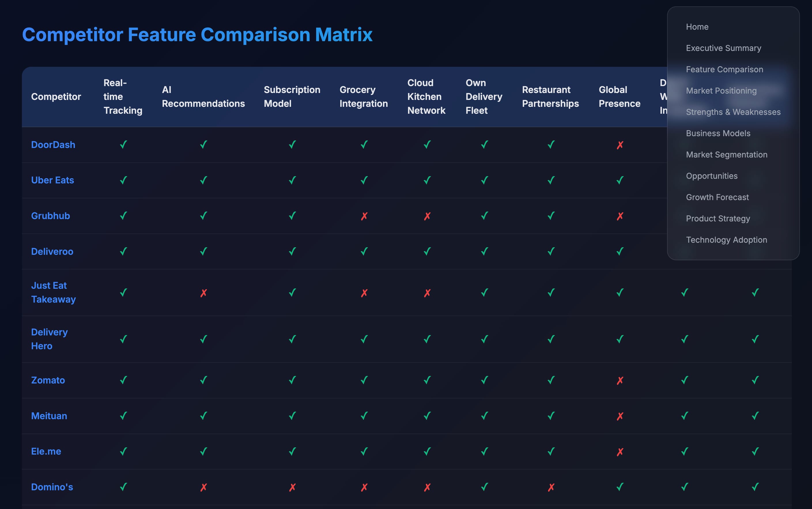
Task: Select the Meituan row label
Action: tap(49, 416)
